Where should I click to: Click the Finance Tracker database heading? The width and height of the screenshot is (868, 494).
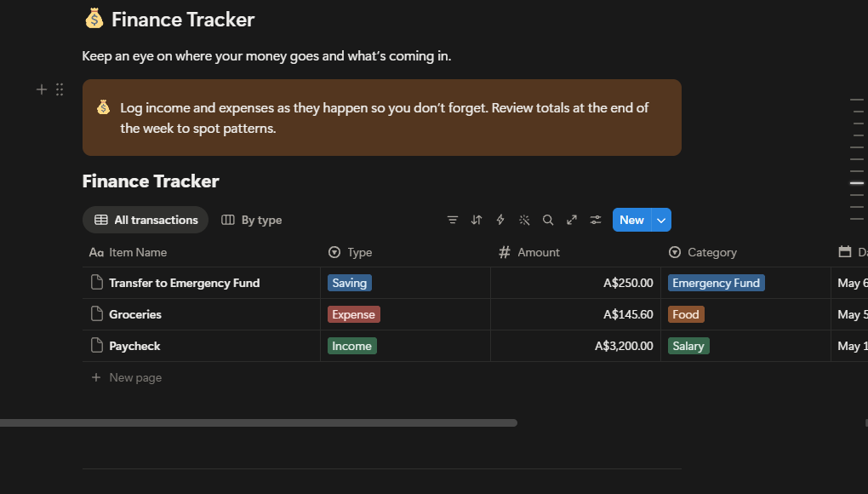coord(151,181)
